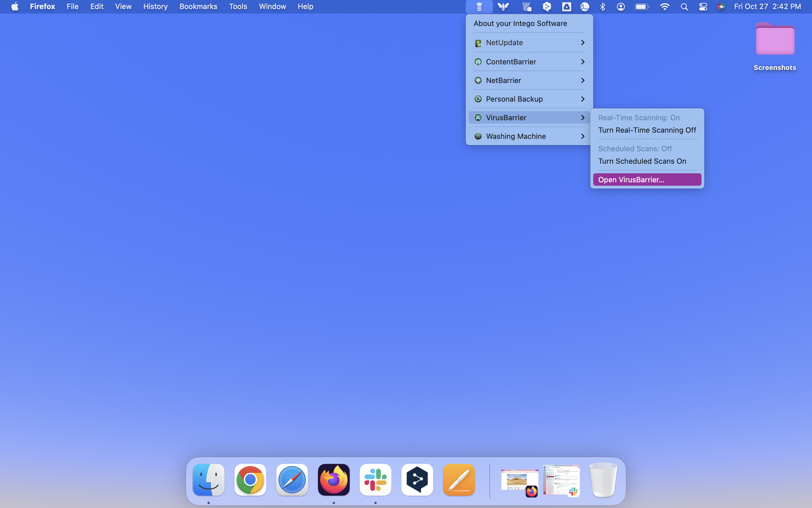The width and height of the screenshot is (812, 508).
Task: Open the Trash in the Dock
Action: (603, 480)
